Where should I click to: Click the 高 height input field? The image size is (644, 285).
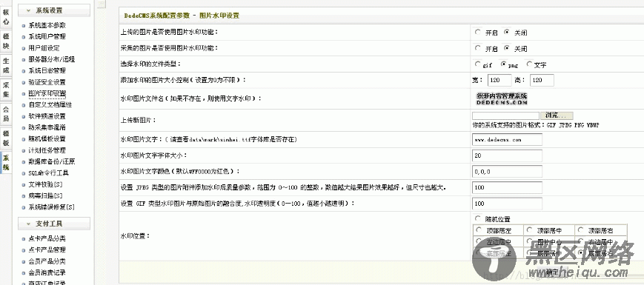[x=542, y=81]
